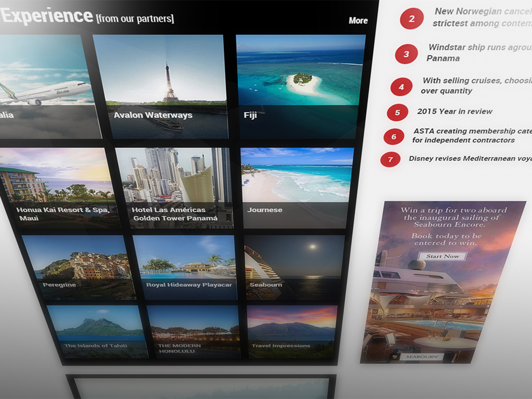Viewport: 532px width, 399px height.
Task: Click red number 4 badge
Action: tap(401, 87)
